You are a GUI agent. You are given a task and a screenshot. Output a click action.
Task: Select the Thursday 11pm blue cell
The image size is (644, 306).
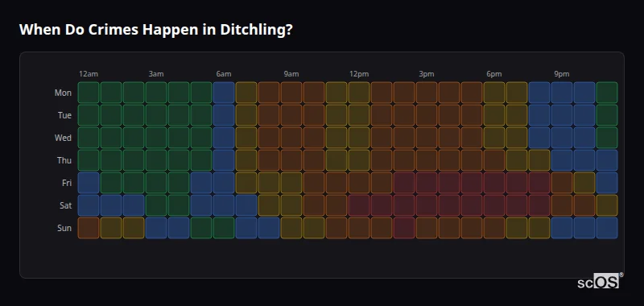click(607, 160)
